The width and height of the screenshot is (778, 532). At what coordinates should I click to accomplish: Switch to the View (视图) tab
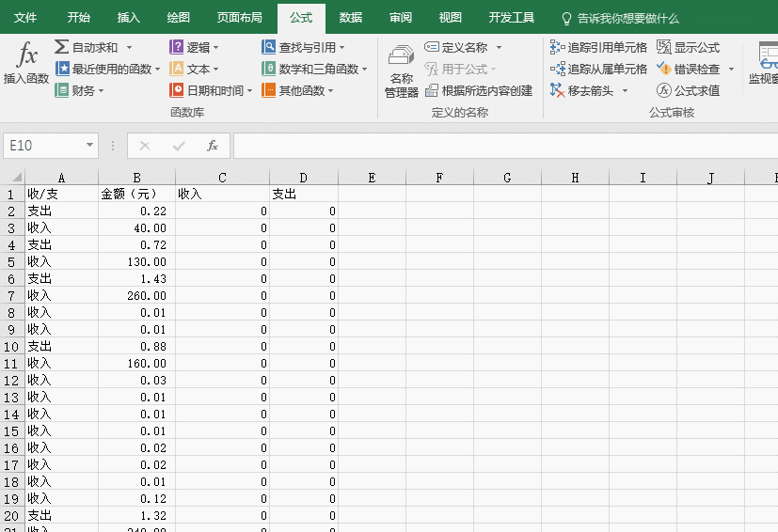[450, 18]
